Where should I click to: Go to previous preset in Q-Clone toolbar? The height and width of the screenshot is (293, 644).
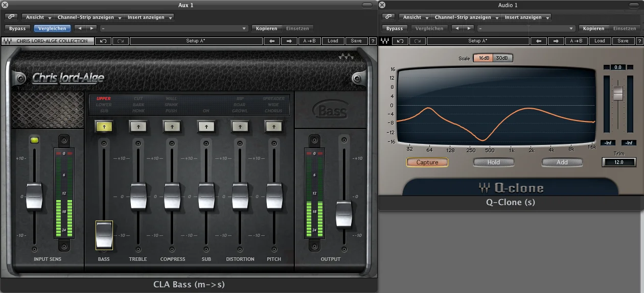point(540,41)
